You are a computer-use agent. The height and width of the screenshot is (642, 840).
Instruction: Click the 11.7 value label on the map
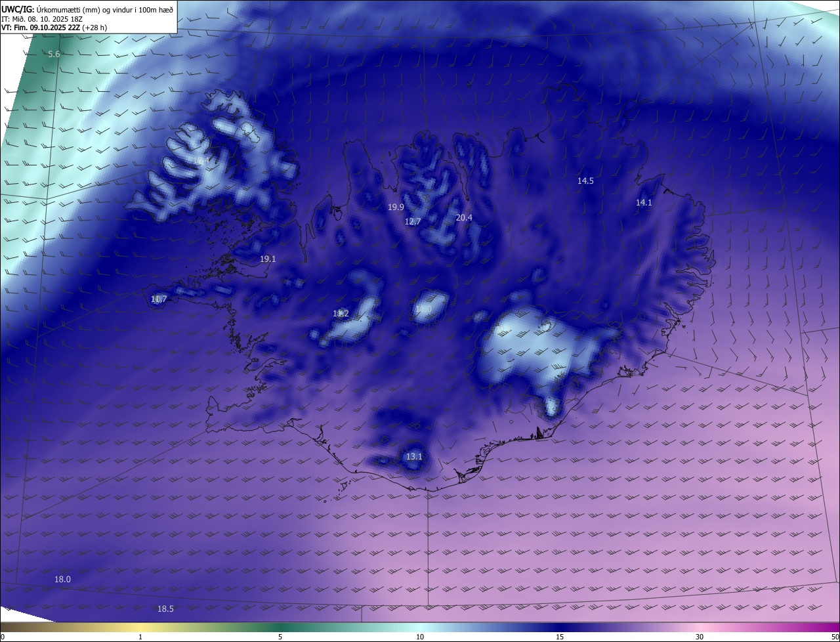click(x=159, y=299)
